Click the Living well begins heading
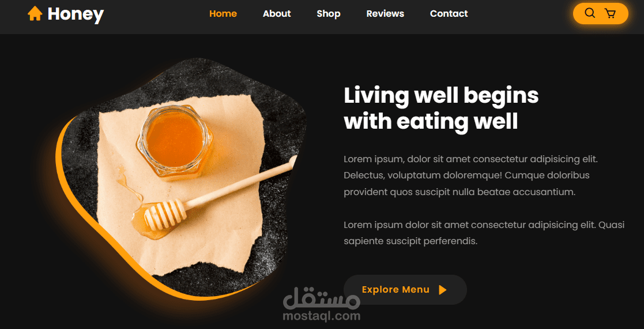The height and width of the screenshot is (329, 644). tap(441, 95)
